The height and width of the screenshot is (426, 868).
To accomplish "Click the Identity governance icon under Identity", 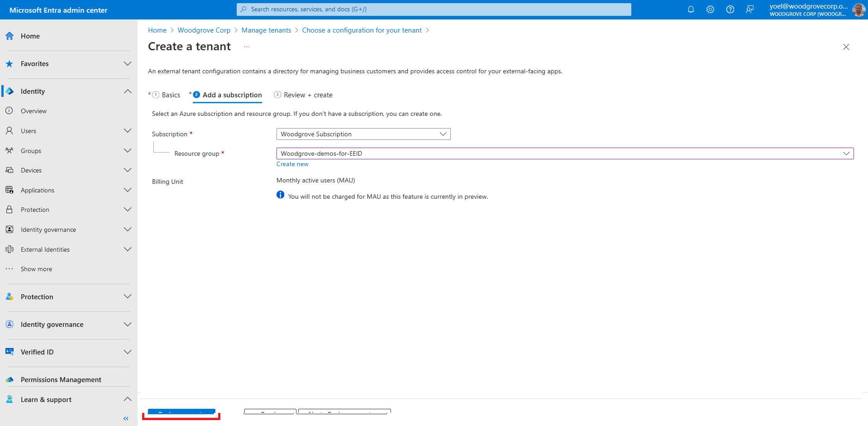I will [x=10, y=230].
